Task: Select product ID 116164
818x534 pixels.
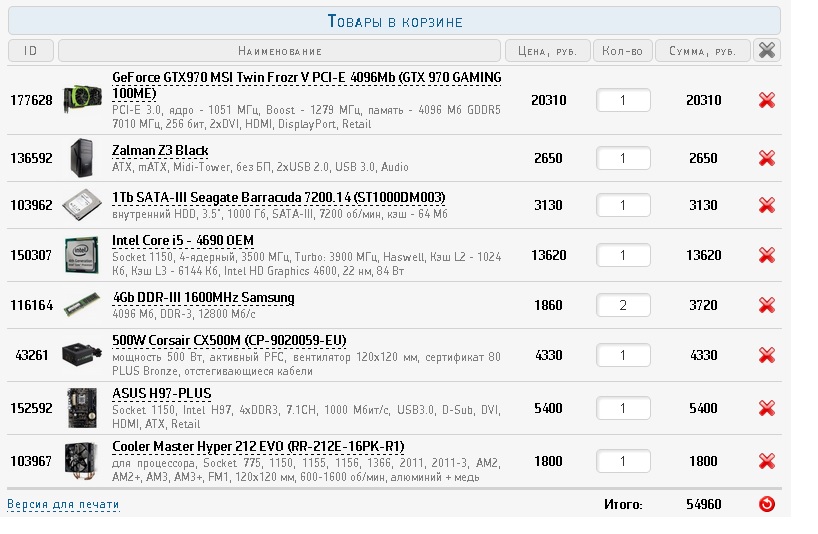Action: point(31,305)
